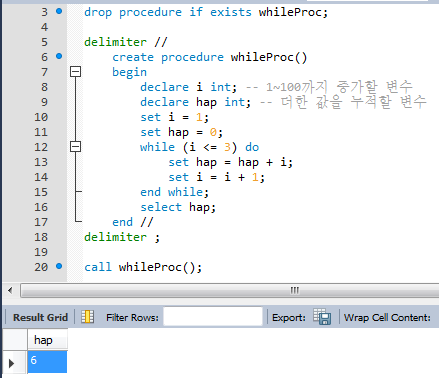Click on 'while (i <= 3) do' line
The height and width of the screenshot is (378, 439).
click(x=199, y=147)
